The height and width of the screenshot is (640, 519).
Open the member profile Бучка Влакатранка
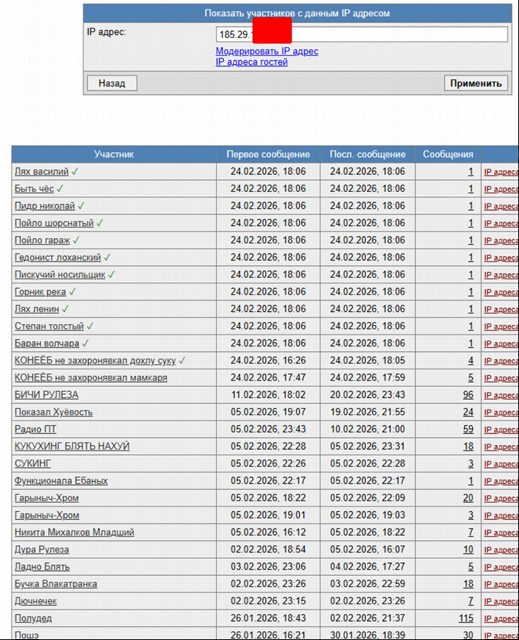56,584
